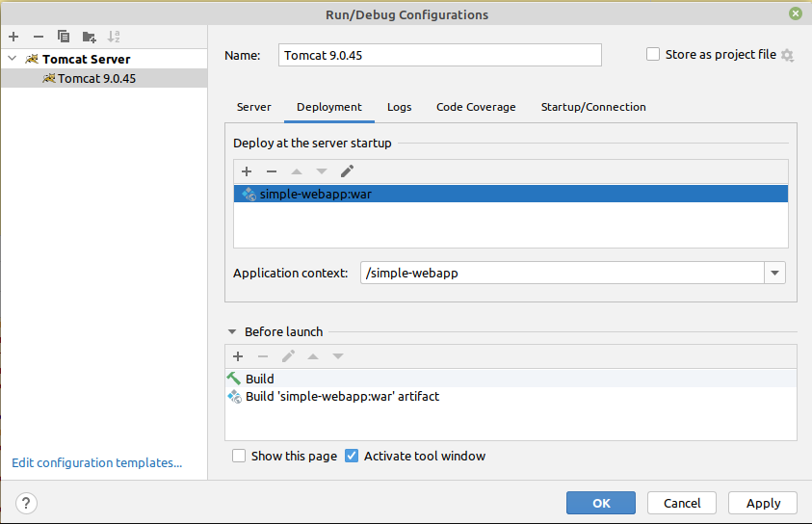Enable Store as project file checkbox

pos(653,54)
